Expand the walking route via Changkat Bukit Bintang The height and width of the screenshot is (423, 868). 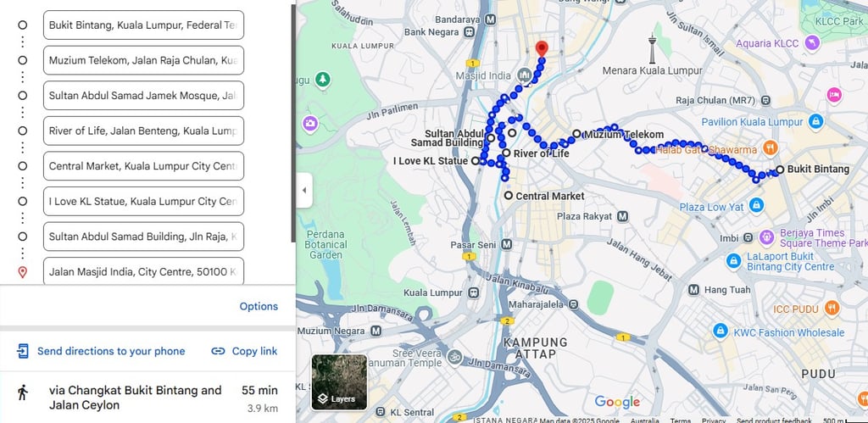click(x=147, y=398)
